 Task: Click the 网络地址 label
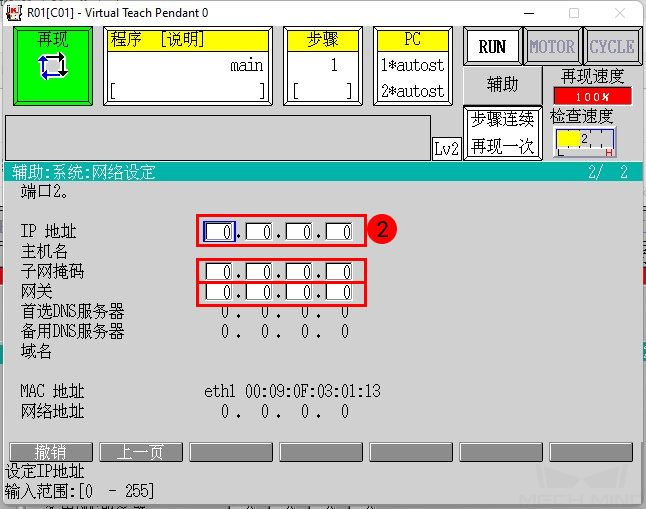click(52, 411)
